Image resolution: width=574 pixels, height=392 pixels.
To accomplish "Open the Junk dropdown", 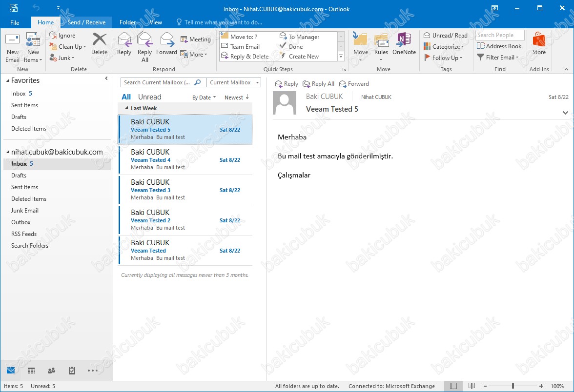I will point(62,58).
